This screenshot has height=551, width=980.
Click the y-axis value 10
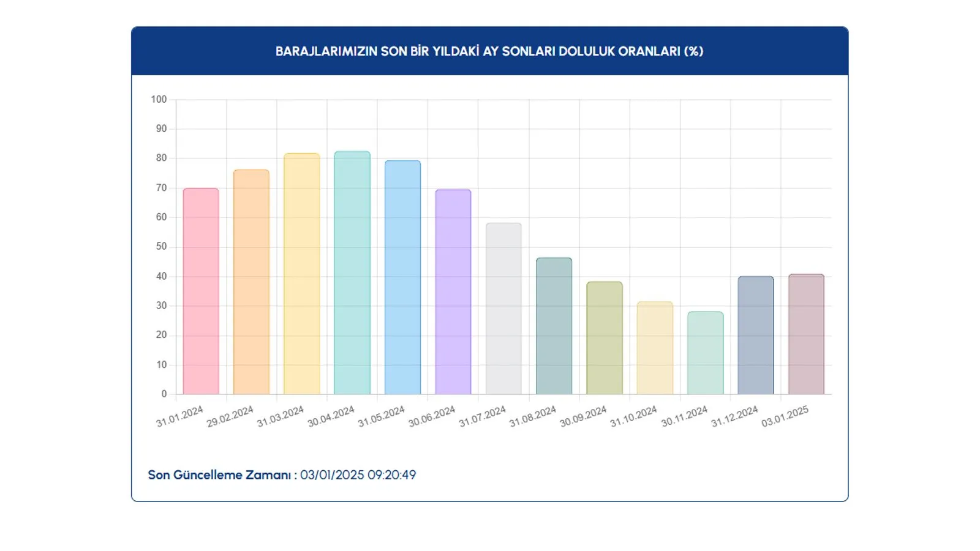tap(161, 365)
